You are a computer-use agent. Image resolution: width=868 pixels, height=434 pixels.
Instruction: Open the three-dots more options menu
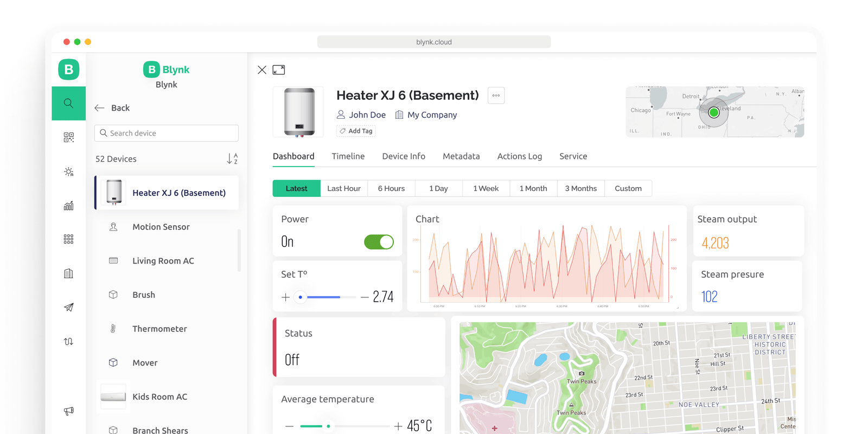(496, 95)
